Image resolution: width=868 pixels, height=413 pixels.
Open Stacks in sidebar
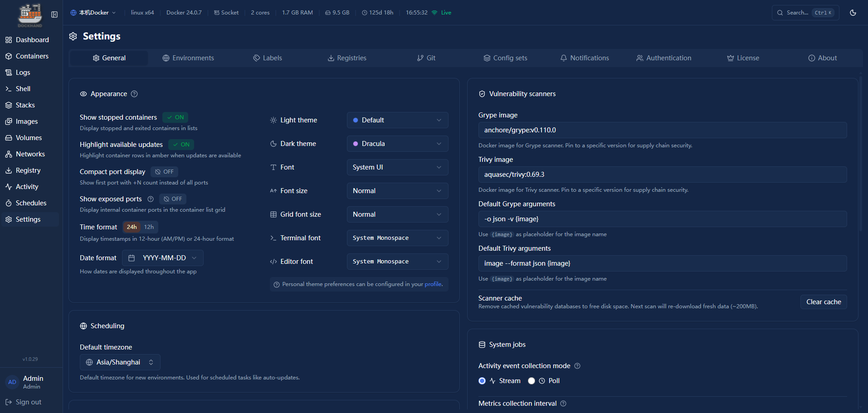30,105
